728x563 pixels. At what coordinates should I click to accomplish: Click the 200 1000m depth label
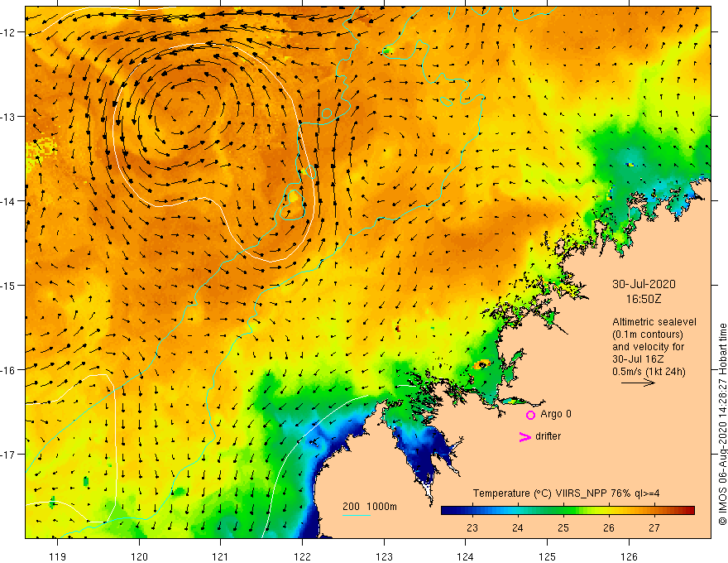[x=370, y=507]
